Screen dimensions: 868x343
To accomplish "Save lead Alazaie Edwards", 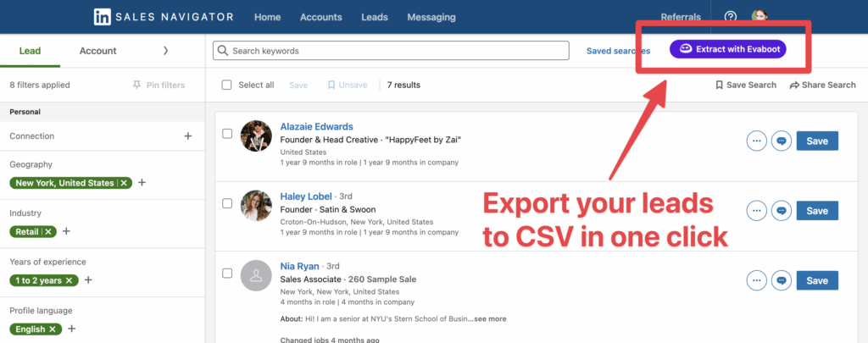I will point(817,141).
